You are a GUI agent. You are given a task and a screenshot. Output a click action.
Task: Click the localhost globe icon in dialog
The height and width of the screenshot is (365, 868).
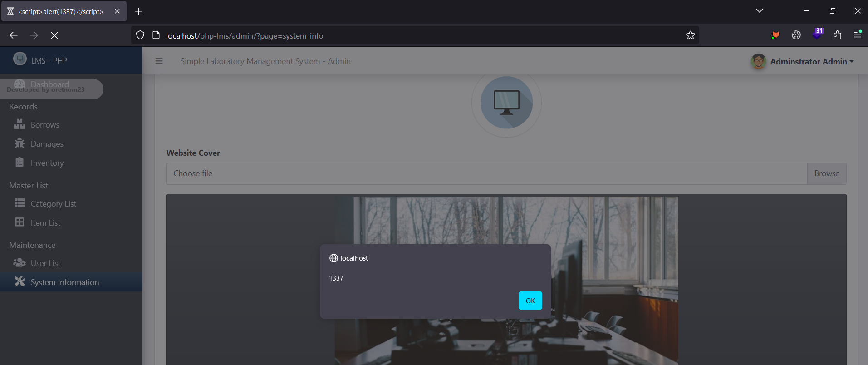tap(333, 258)
